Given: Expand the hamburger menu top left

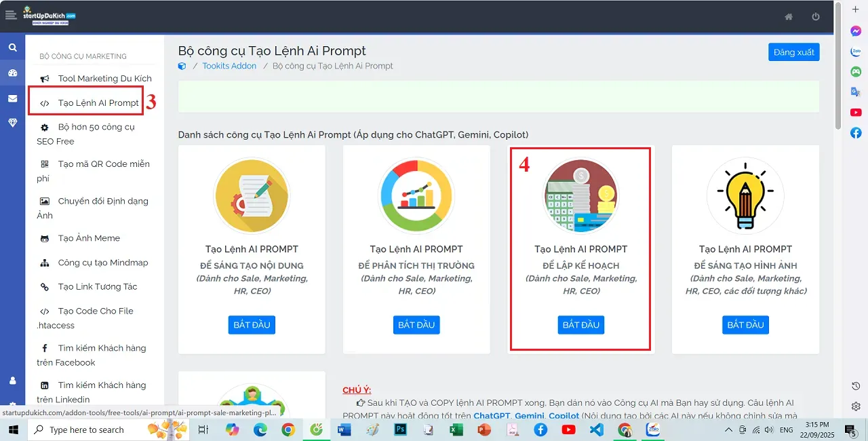Looking at the screenshot, I should 11,14.
